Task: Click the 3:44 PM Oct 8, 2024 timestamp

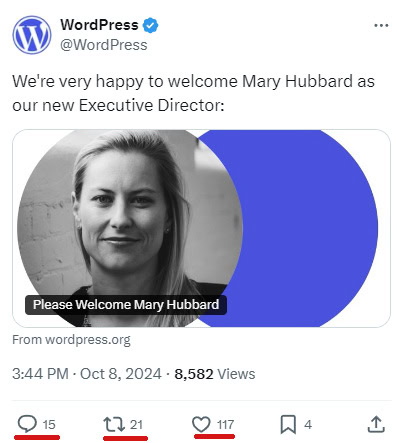Action: coord(87,374)
